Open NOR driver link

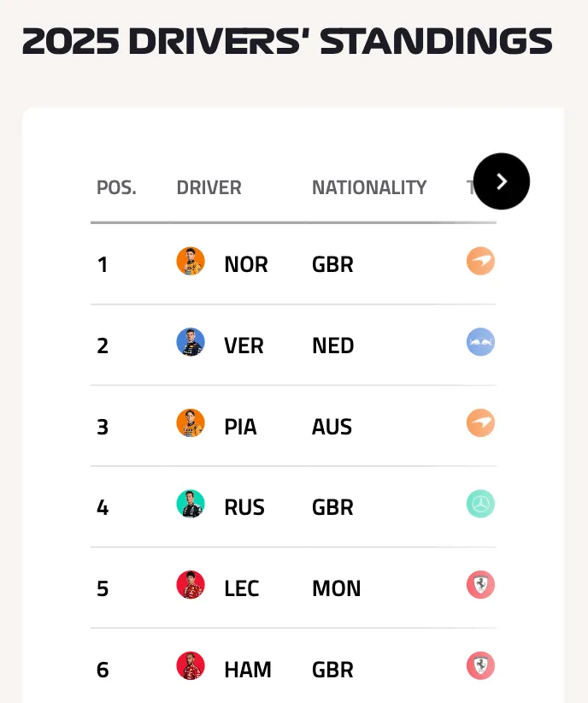[245, 264]
